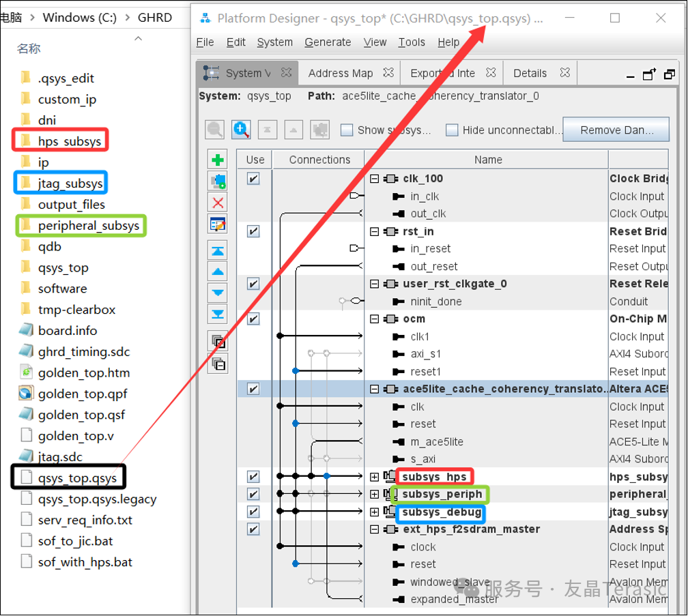688x616 pixels.
Task: Open the Help menu
Action: pyautogui.click(x=448, y=42)
